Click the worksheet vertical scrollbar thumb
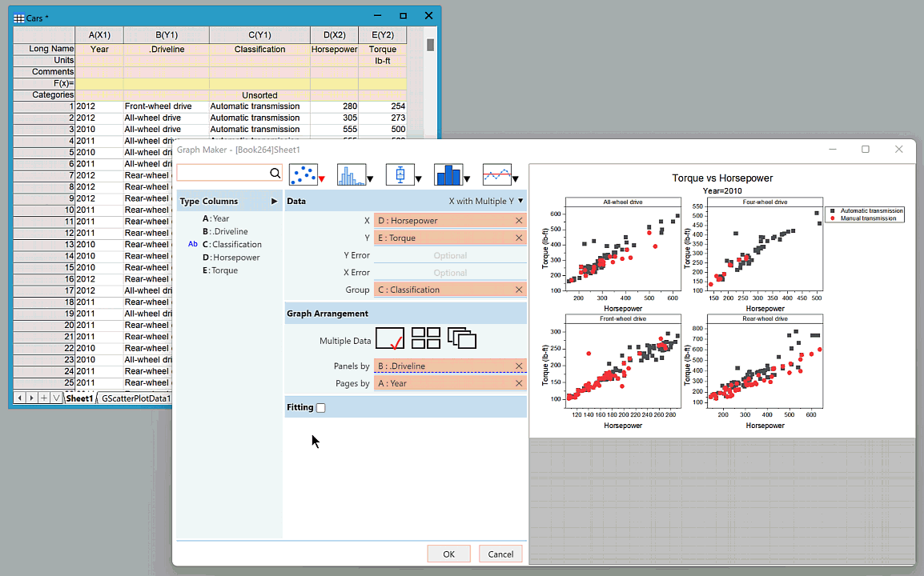Screen dimensions: 924x576 (x=431, y=45)
